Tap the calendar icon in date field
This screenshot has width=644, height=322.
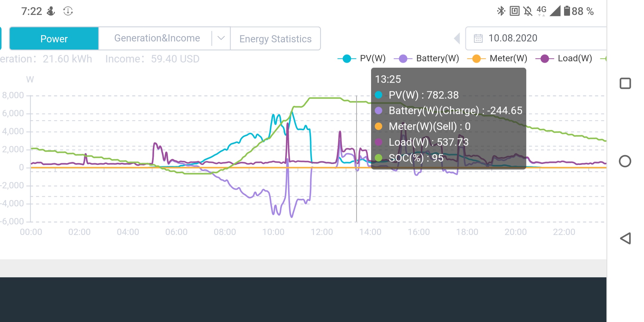tap(478, 38)
